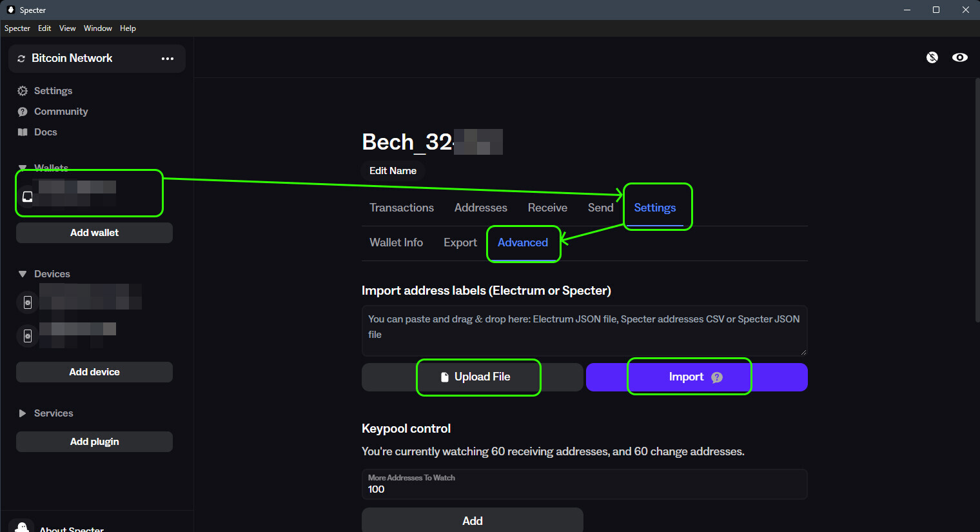Click the Add plugin button
The height and width of the screenshot is (532, 980).
point(94,442)
